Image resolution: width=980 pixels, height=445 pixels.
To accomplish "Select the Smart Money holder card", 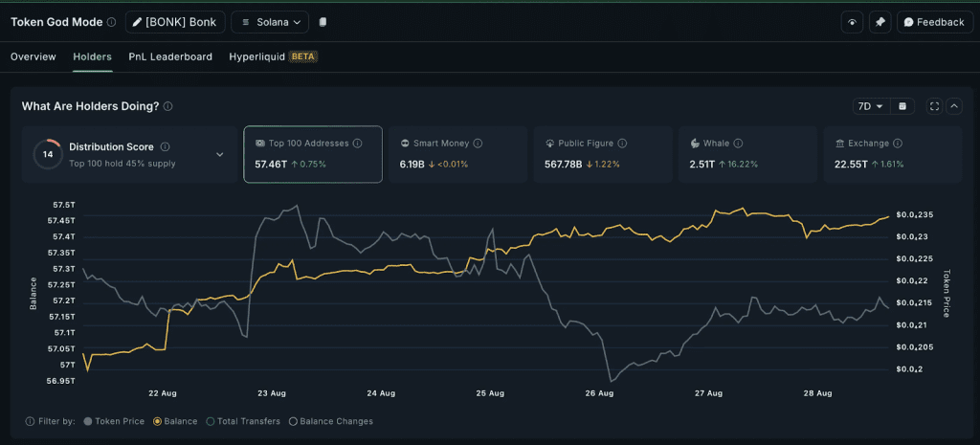I will click(457, 154).
